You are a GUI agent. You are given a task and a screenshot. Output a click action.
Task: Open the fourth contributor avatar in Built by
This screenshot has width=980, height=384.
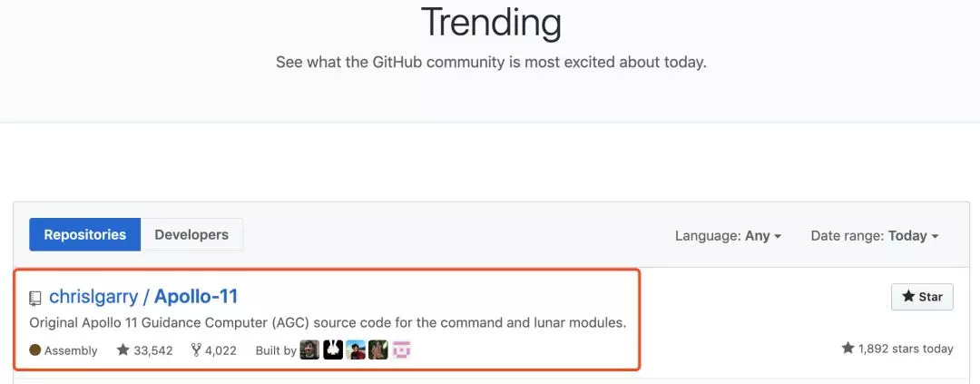tap(378, 350)
